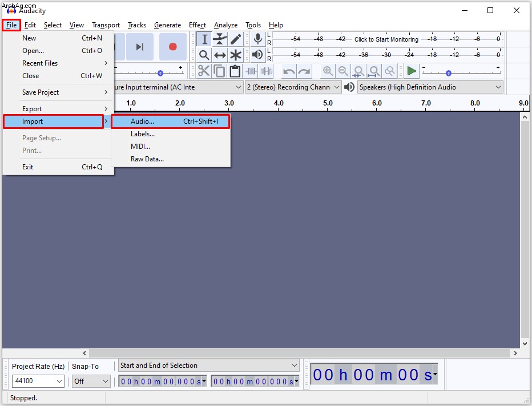Click the recording volume slider handle
This screenshot has height=406, width=532.
(160, 73)
